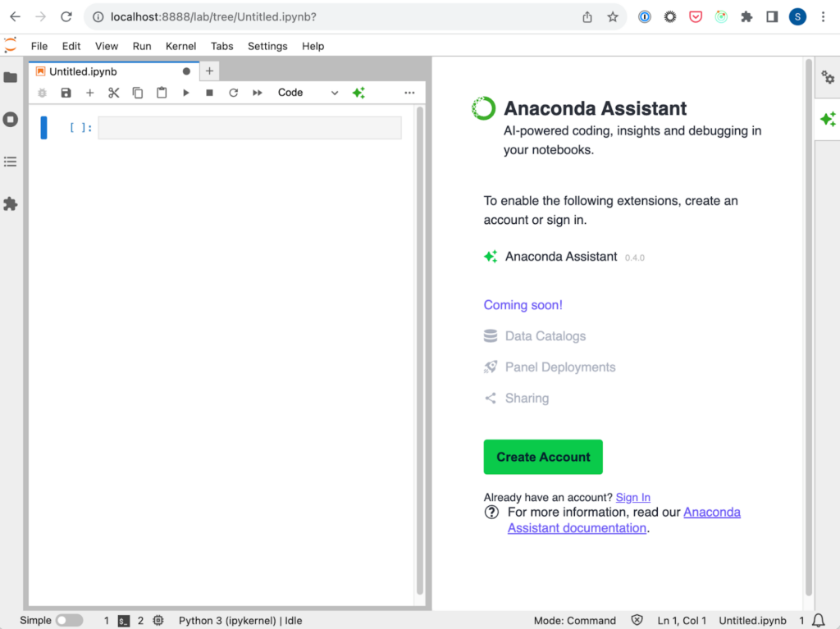Image resolution: width=840 pixels, height=629 pixels.
Task: Open the Tabs menu
Action: [221, 46]
